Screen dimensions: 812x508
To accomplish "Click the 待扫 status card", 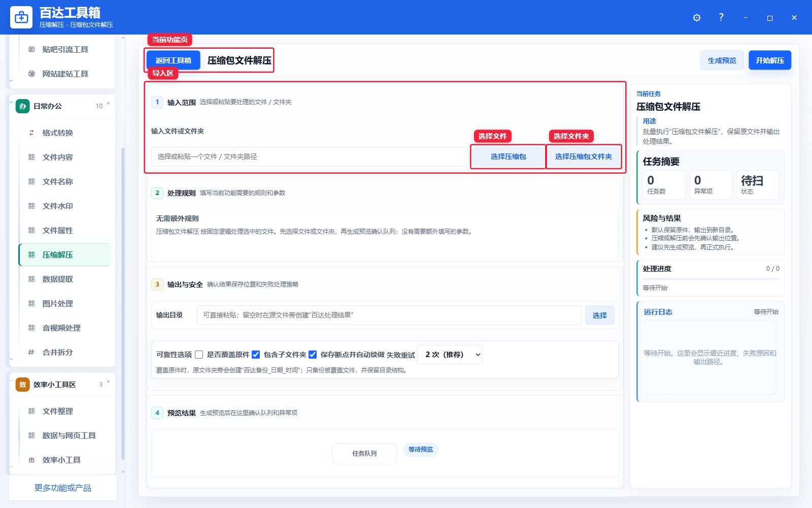I will click(757, 184).
